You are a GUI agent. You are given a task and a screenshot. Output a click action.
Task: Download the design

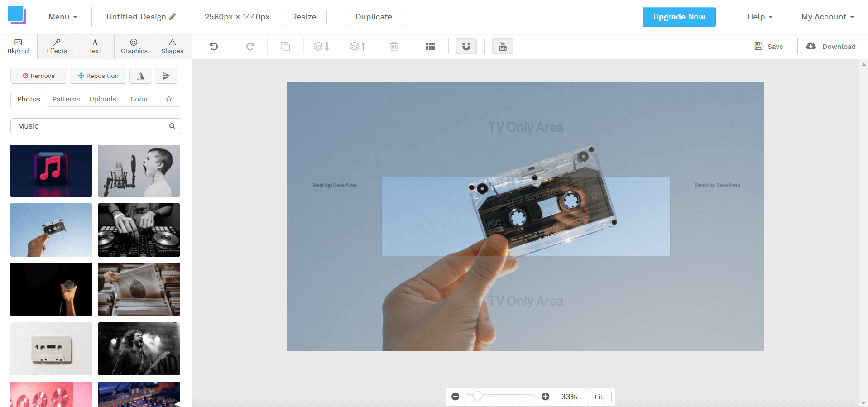pos(831,46)
